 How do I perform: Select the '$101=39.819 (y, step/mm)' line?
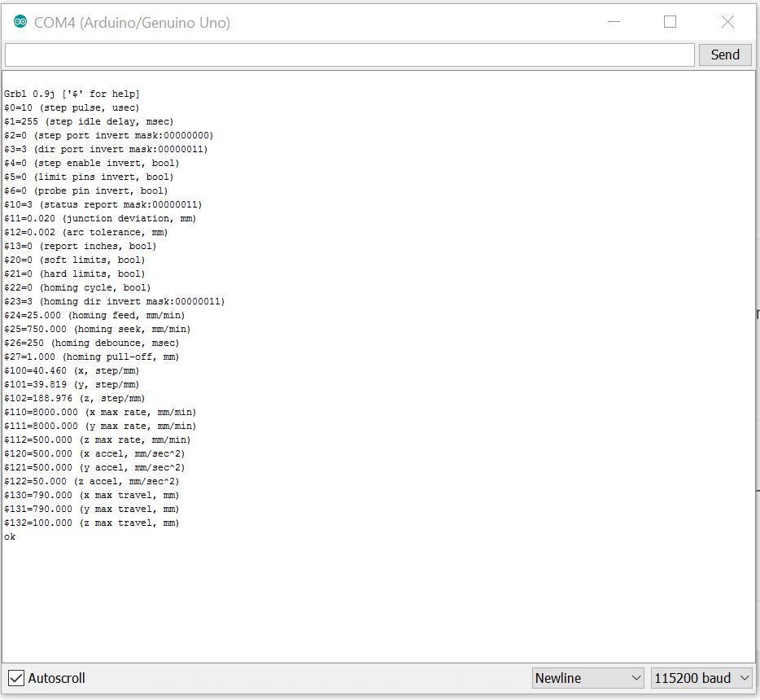[x=72, y=384]
